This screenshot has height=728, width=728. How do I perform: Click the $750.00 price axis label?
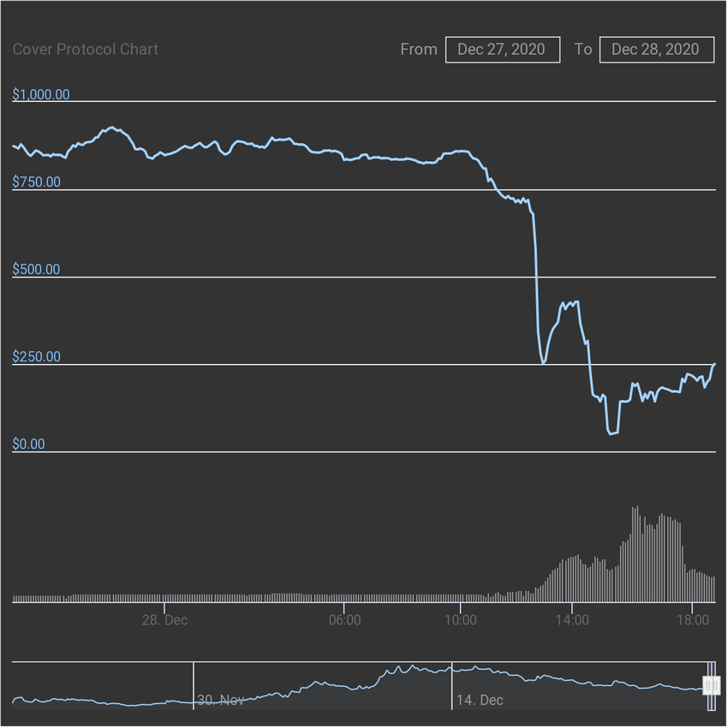click(36, 182)
